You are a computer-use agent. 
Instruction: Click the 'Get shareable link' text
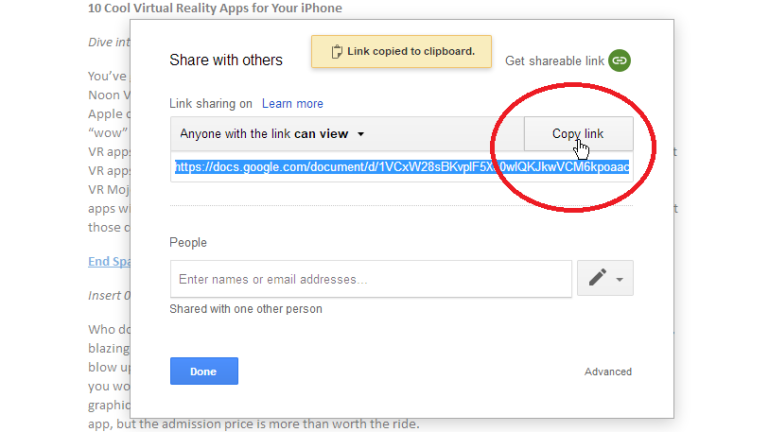[554, 61]
